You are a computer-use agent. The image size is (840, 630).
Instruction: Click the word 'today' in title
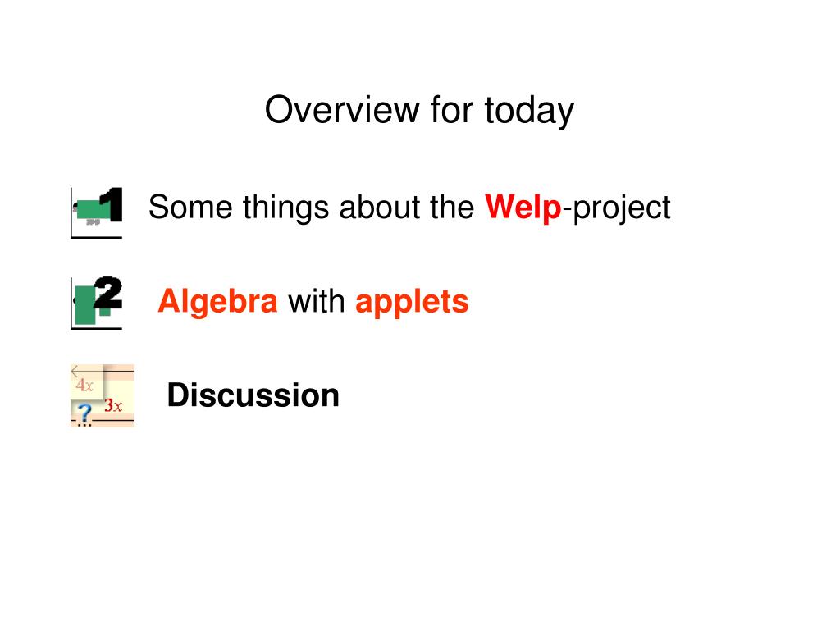click(x=529, y=111)
